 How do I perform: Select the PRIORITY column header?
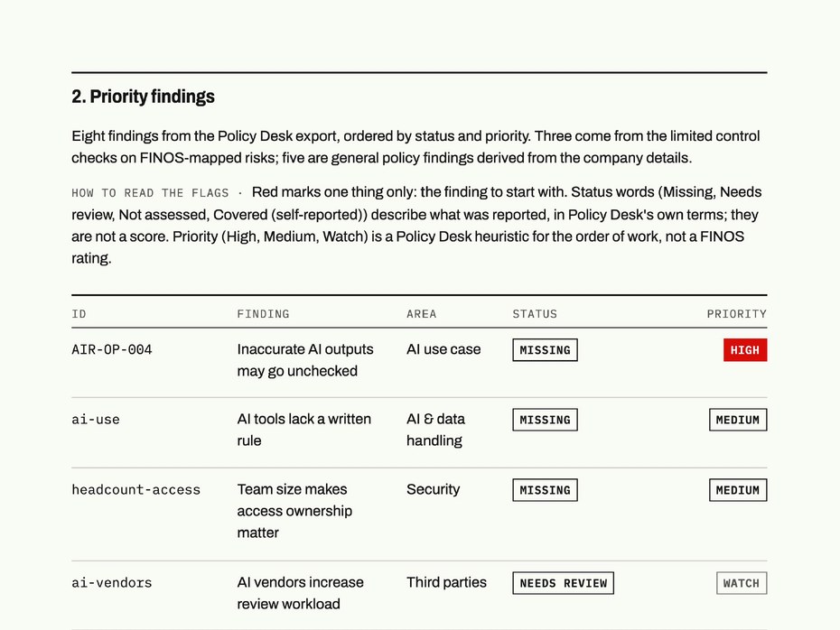(x=737, y=314)
